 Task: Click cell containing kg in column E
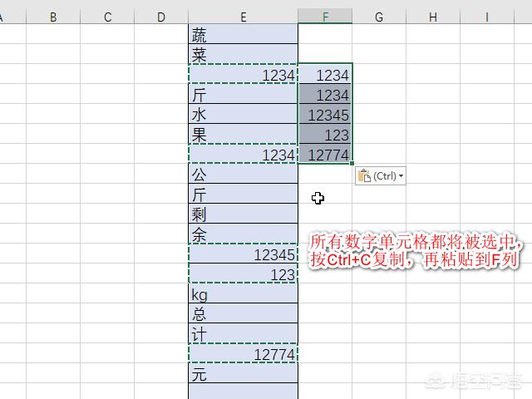[x=244, y=293]
